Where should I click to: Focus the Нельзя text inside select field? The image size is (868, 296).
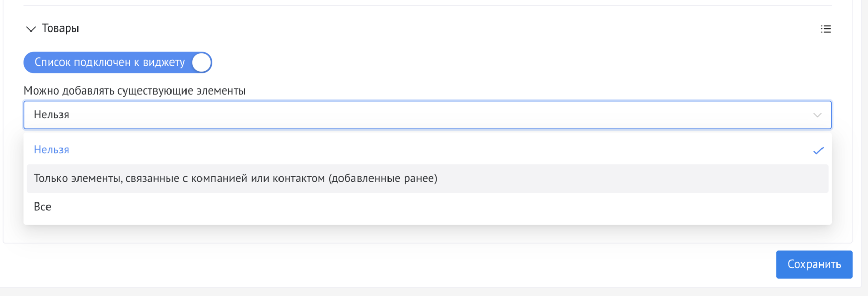pyautogui.click(x=51, y=115)
